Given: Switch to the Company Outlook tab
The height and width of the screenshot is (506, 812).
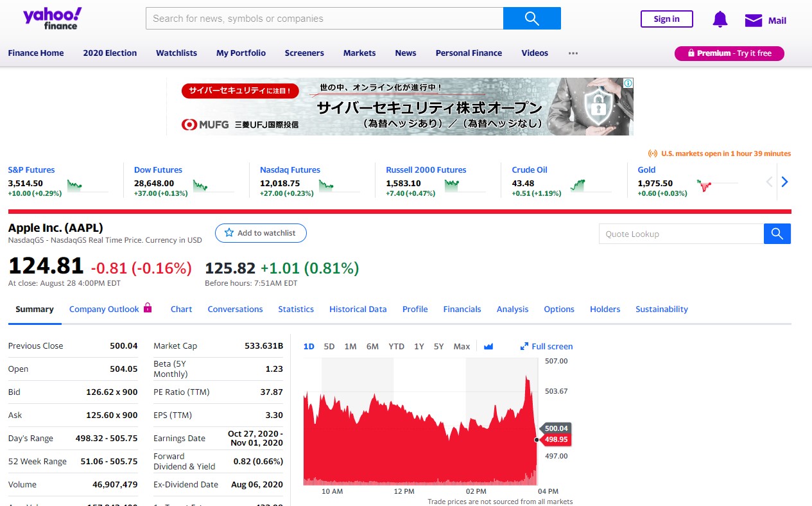Looking at the screenshot, I should click(104, 309).
